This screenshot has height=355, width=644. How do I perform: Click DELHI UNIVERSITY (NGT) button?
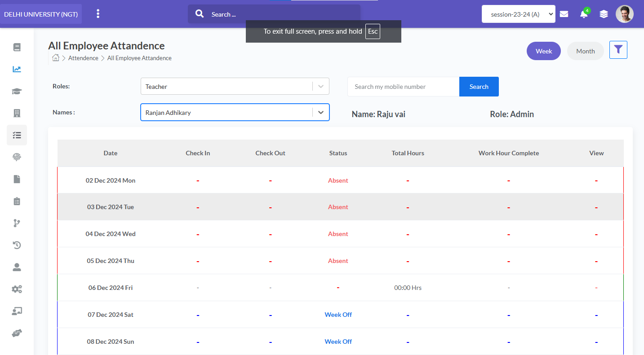click(41, 14)
